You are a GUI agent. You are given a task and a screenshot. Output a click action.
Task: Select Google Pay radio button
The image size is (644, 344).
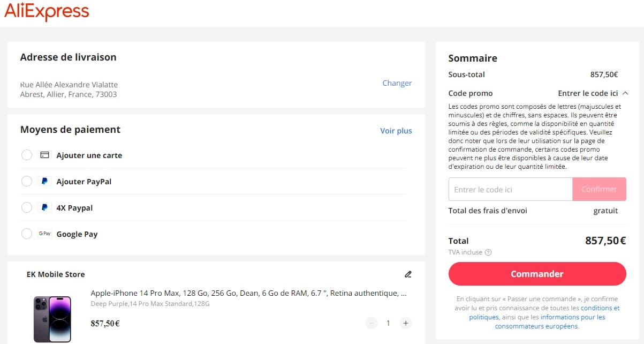[27, 234]
